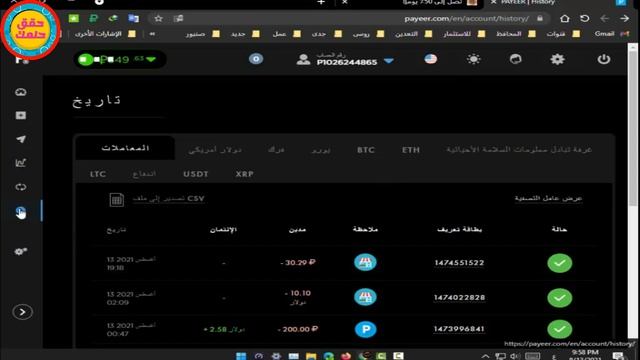This screenshot has height=360, width=640.
Task: Click the shop icon for 10.10 transaction
Action: [365, 297]
